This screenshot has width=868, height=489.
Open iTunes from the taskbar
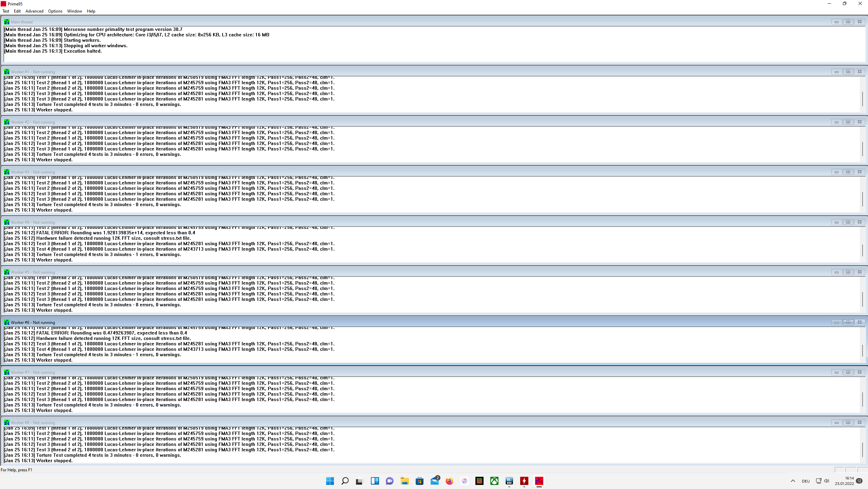[464, 481]
